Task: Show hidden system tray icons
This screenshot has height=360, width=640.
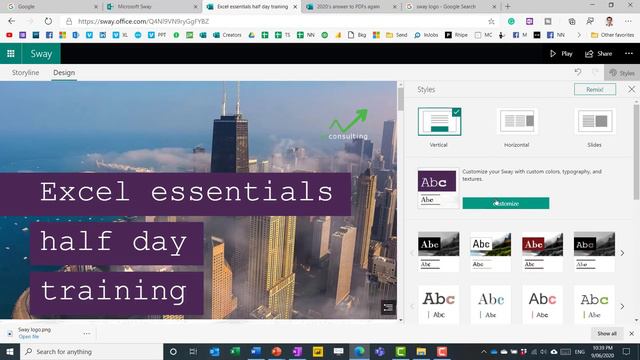Action: [483, 351]
